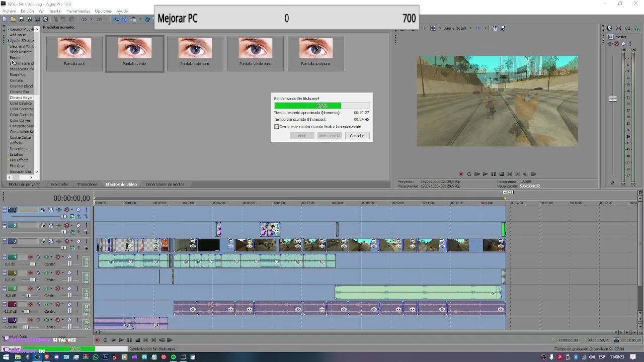
Task: Open automation settings gear on audio track 7
Action: click(x=58, y=304)
